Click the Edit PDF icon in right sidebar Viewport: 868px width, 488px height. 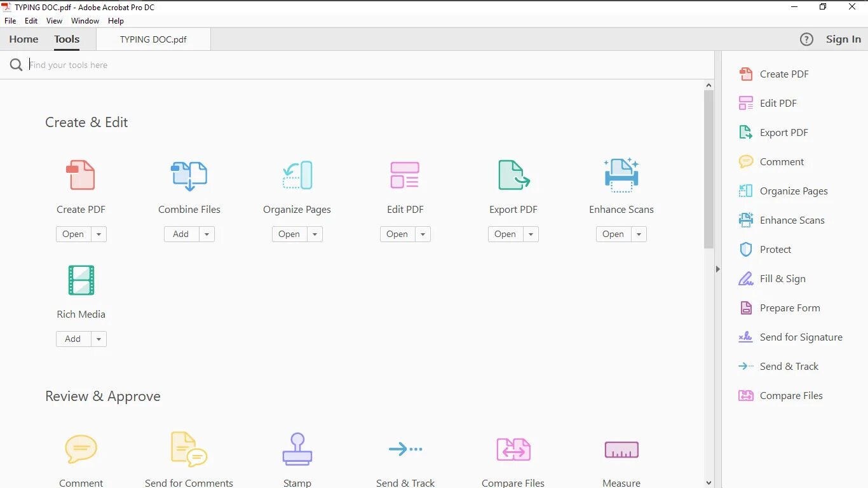click(745, 104)
